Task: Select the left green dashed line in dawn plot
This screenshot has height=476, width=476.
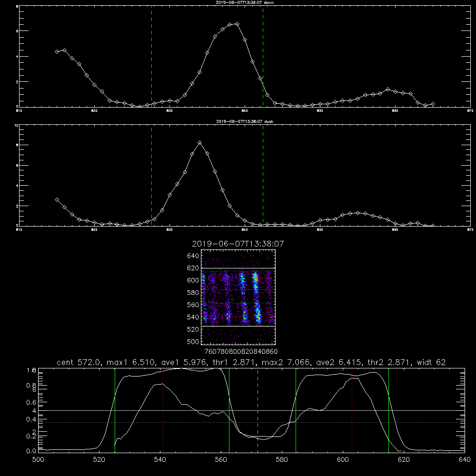Action: pos(151,57)
